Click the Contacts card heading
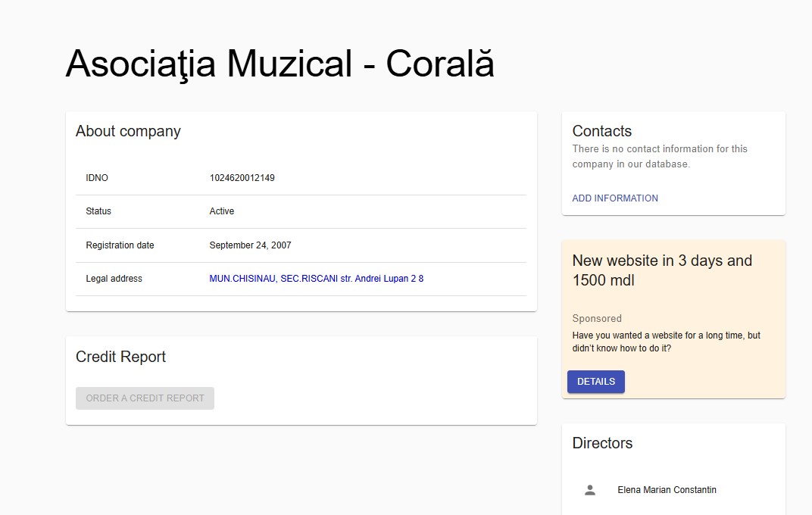 [601, 131]
